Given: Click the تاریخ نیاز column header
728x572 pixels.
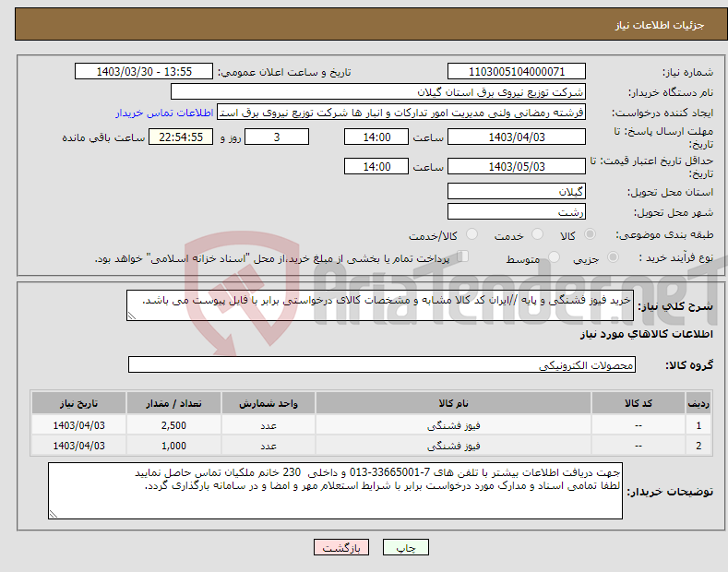Looking at the screenshot, I should [x=78, y=403].
